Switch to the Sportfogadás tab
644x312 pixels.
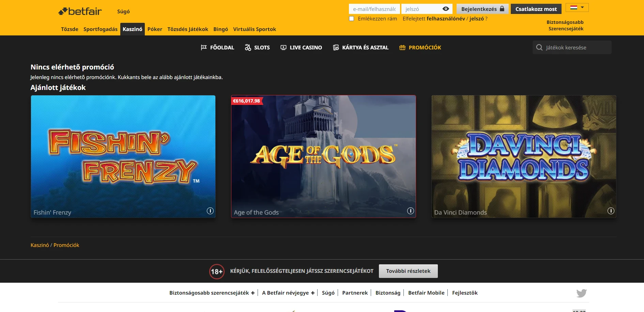click(x=101, y=29)
